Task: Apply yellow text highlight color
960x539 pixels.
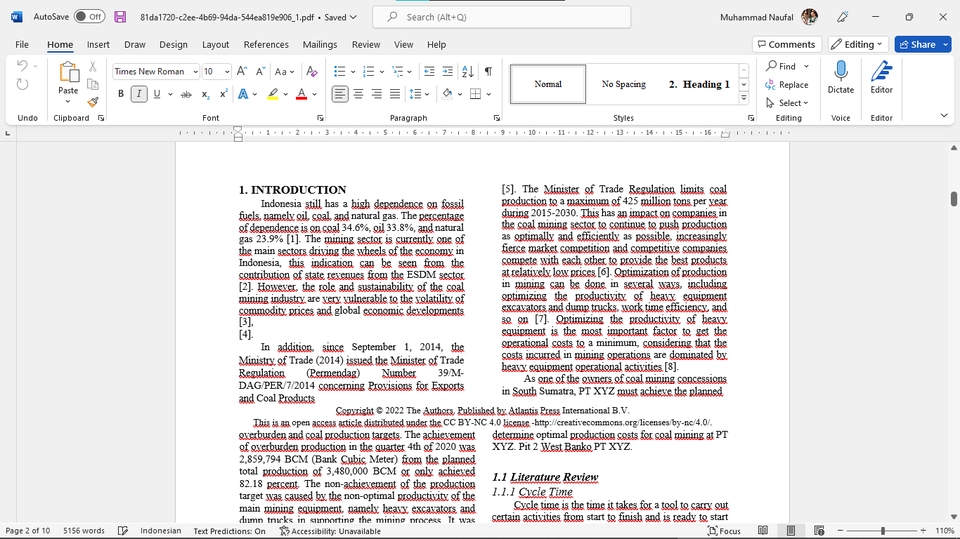Action: (273, 94)
